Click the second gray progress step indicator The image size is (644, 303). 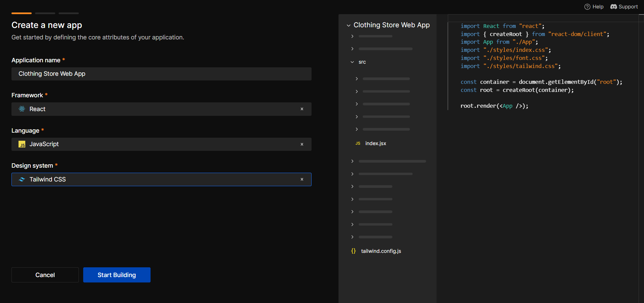tap(45, 13)
